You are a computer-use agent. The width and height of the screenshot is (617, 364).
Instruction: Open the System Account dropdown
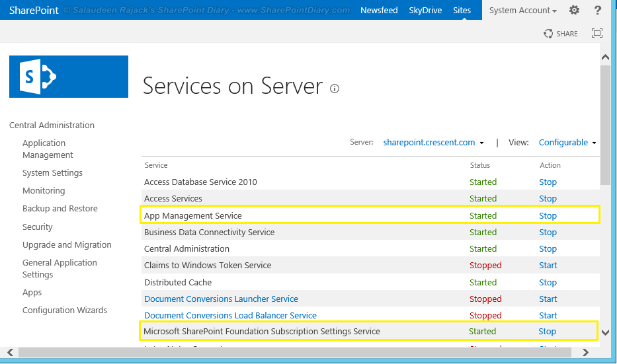(x=522, y=11)
